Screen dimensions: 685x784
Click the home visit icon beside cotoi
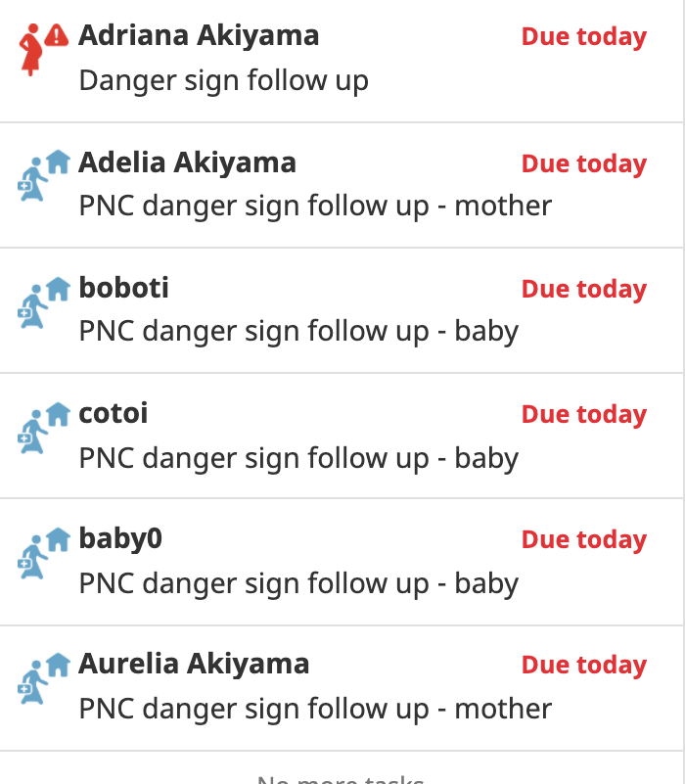43,428
